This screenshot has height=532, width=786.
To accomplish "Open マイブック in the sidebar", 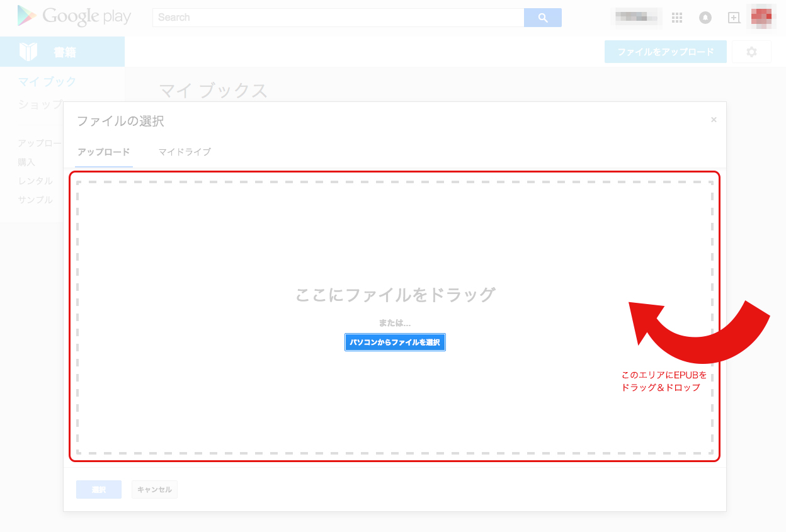I will [x=47, y=81].
